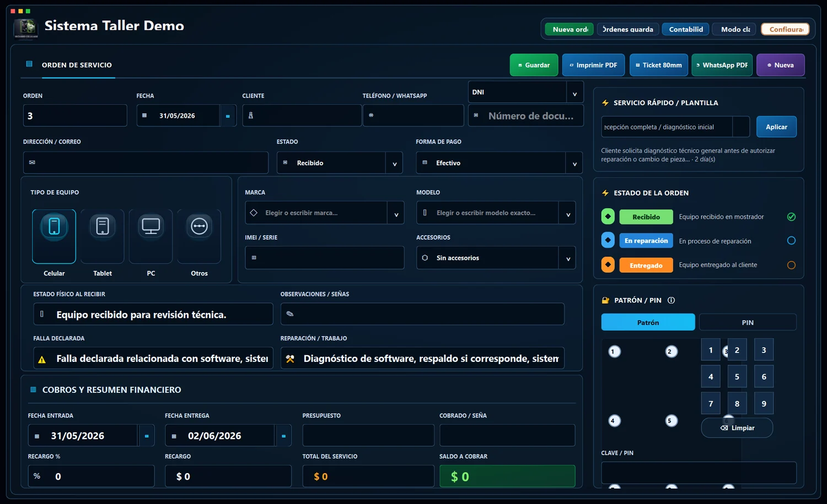The height and width of the screenshot is (504, 827).
Task: Click the Orden de Servicio header icon
Action: click(29, 64)
